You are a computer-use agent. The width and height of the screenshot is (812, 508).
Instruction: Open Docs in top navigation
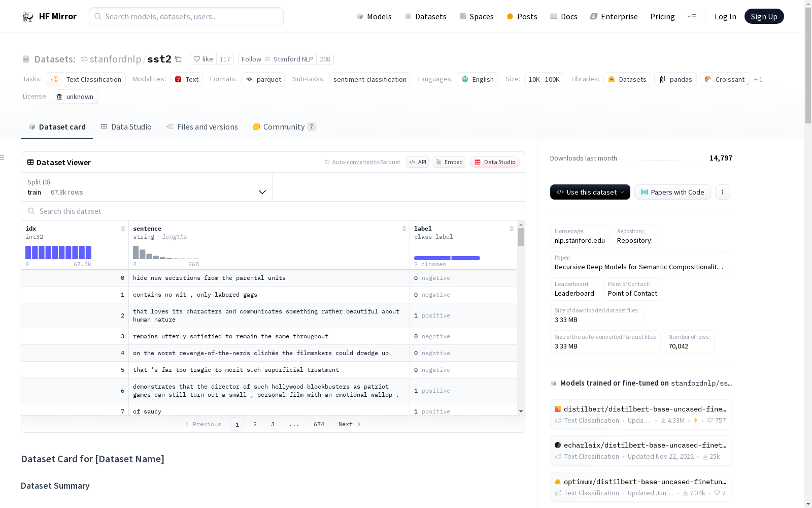(564, 16)
